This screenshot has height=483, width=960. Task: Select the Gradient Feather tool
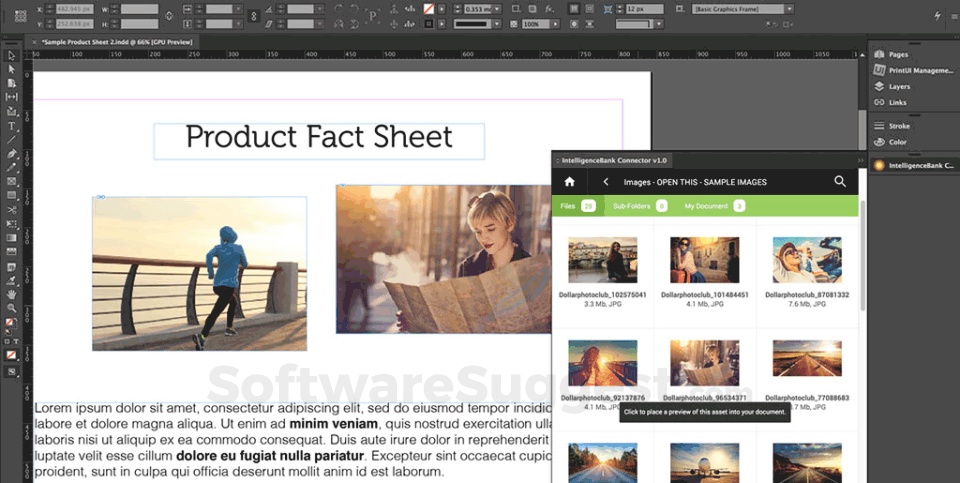(x=12, y=252)
